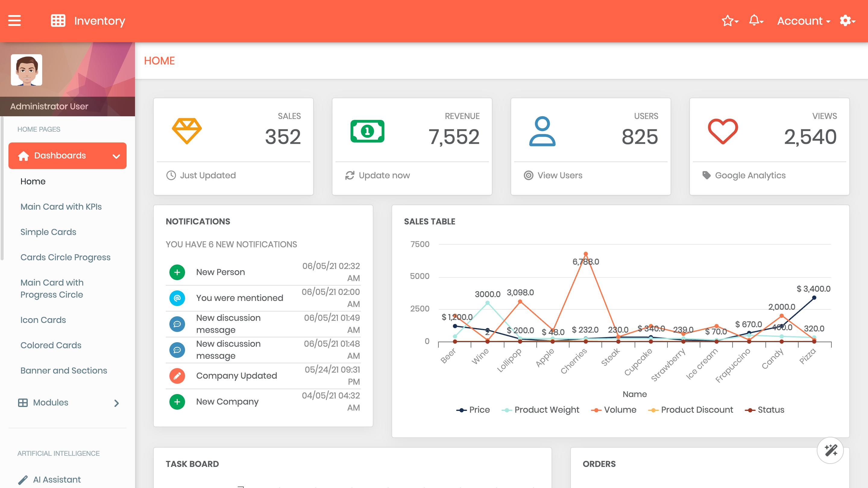The height and width of the screenshot is (488, 868).
Task: Click the Inventory grid icon
Action: [58, 20]
